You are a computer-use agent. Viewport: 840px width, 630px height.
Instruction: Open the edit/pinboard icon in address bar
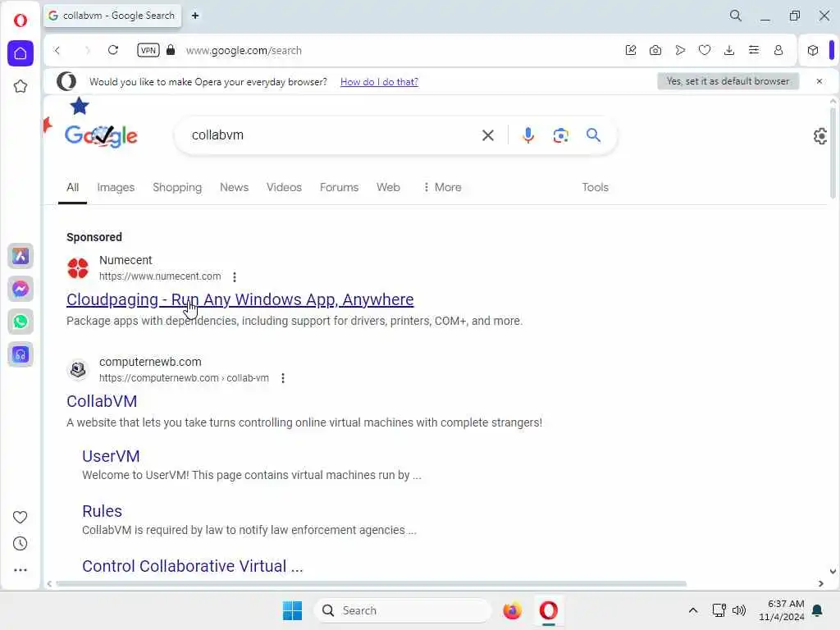click(x=631, y=50)
